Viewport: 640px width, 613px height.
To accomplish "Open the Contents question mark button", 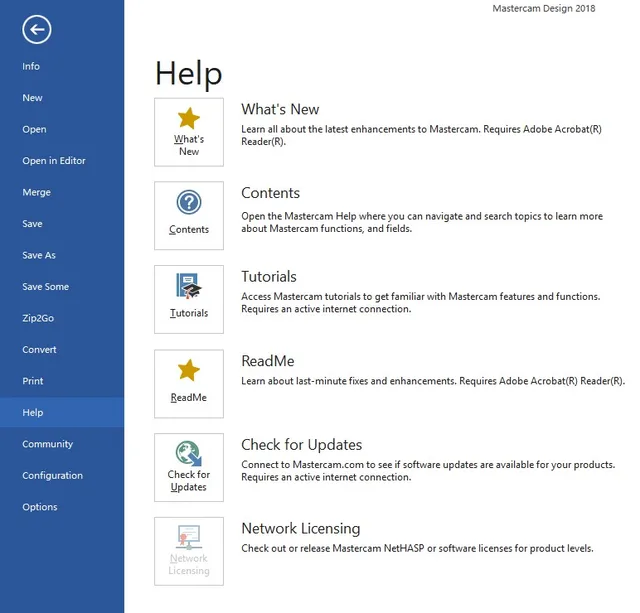I will (x=189, y=216).
